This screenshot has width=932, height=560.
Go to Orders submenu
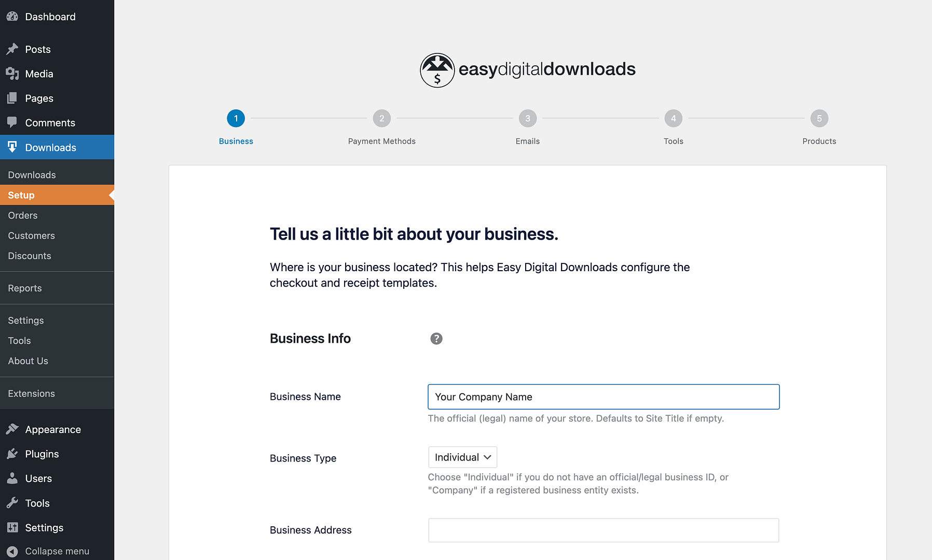point(57,215)
